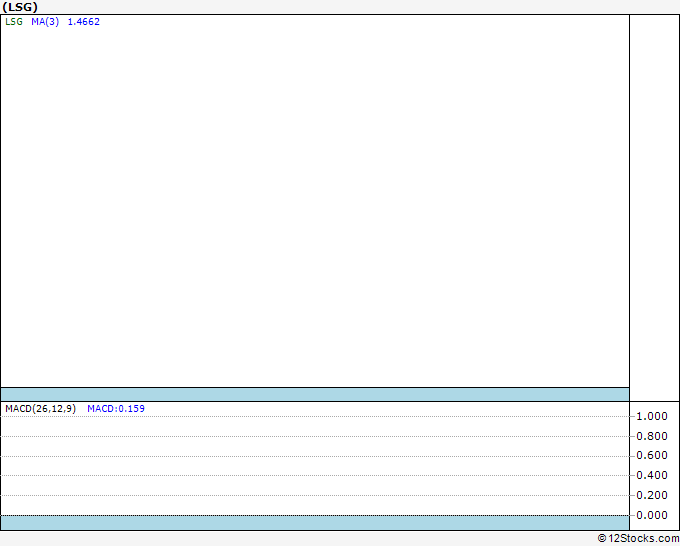This screenshot has width=680, height=546.
Task: Select the 0.600 axis label
Action: click(652, 456)
